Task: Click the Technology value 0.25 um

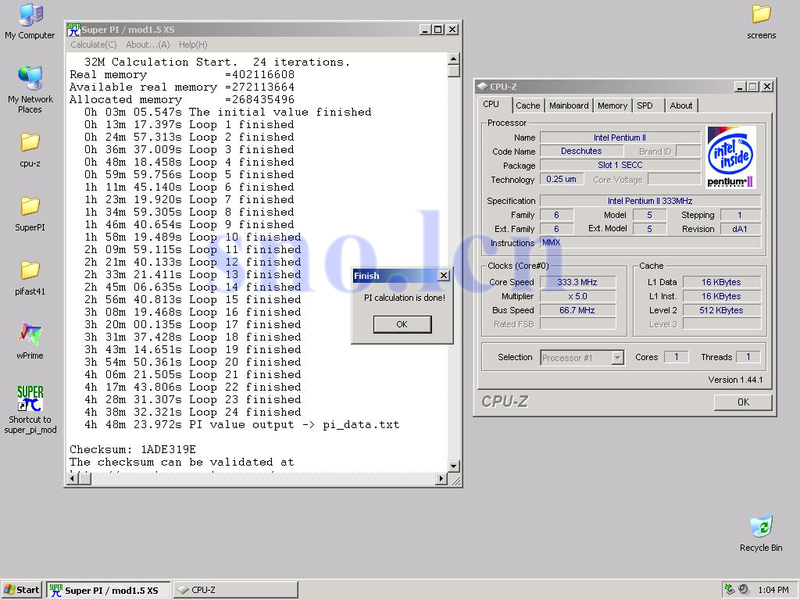Action: point(561,179)
